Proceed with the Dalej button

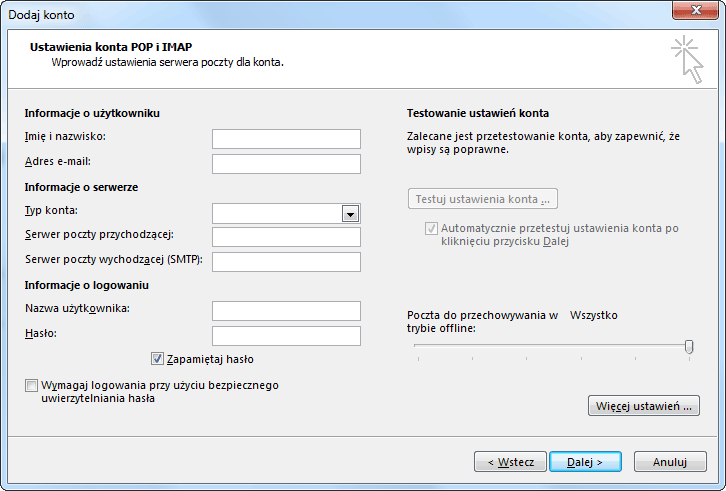click(x=585, y=462)
